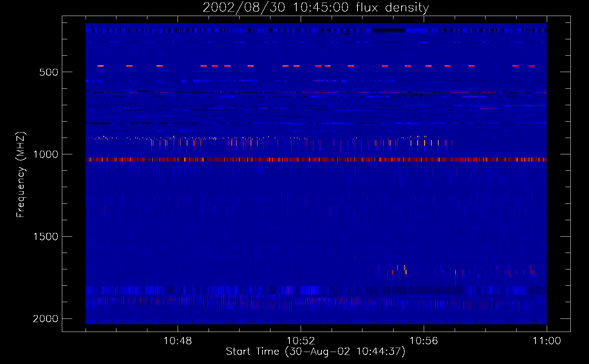Click the 2000 frequency tick label

pyautogui.click(x=46, y=319)
